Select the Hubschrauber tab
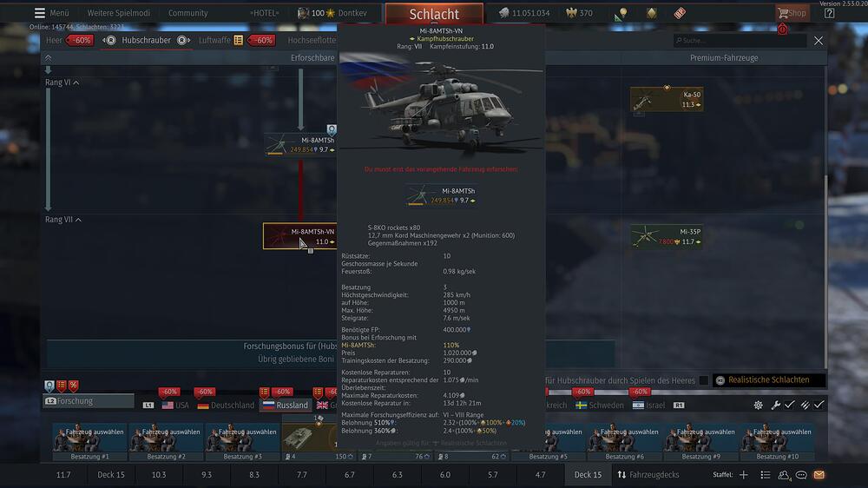The height and width of the screenshot is (488, 868). pos(146,40)
